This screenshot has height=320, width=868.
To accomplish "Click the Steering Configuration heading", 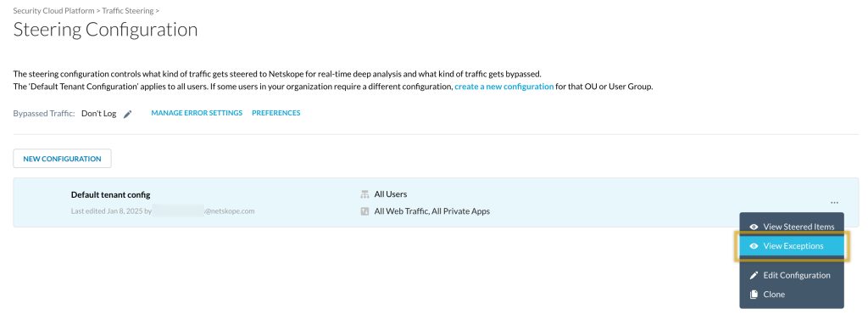I will tap(105, 30).
